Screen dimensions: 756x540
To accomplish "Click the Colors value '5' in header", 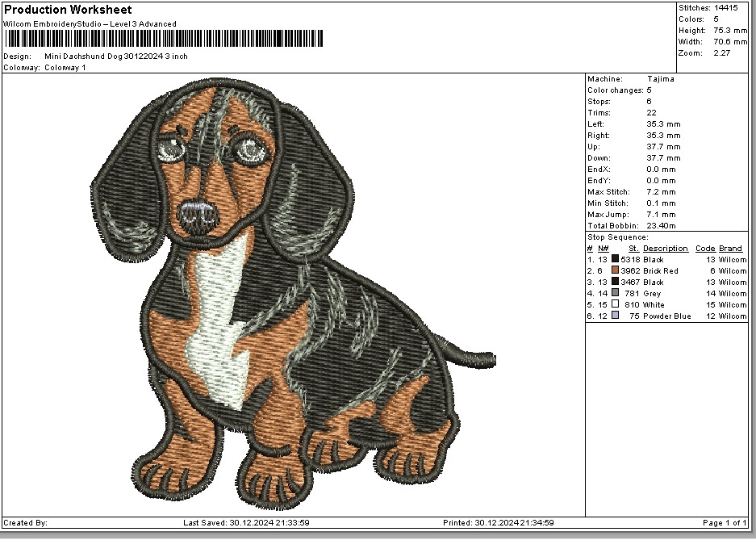I will (x=716, y=19).
